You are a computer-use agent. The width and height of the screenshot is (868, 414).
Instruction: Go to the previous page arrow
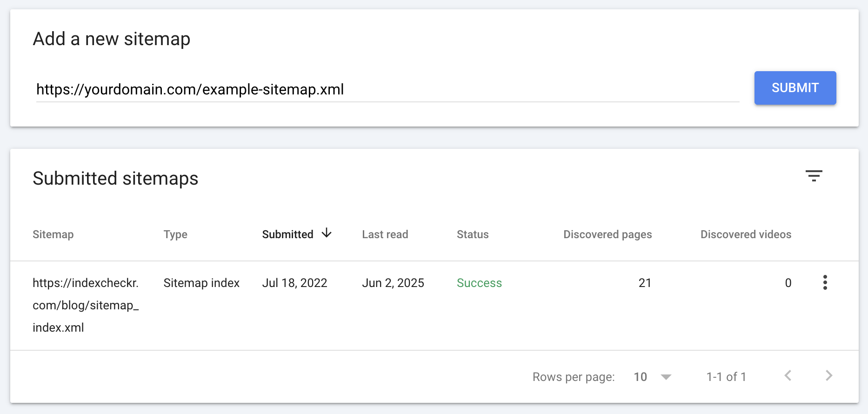788,375
